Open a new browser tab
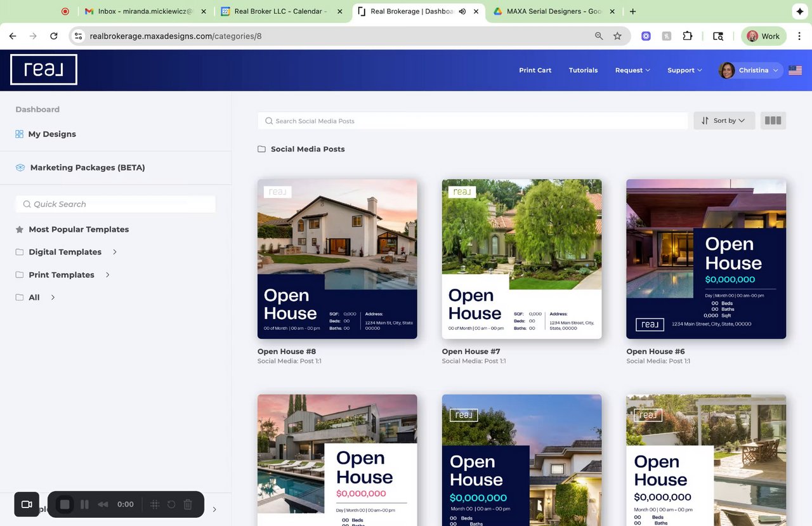Screen dimensions: 812x526 tap(632, 11)
